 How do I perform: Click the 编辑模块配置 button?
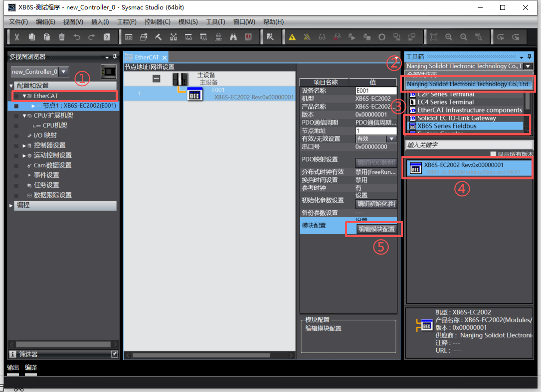(376, 229)
